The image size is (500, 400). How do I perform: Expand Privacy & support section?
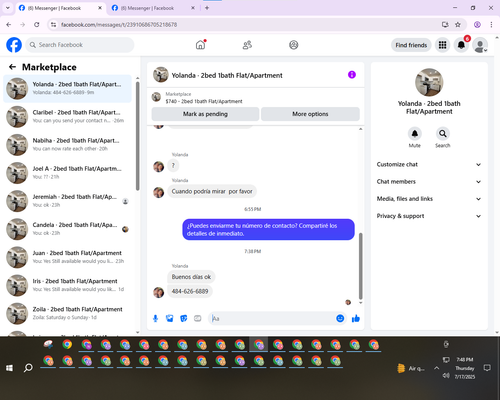(x=429, y=216)
